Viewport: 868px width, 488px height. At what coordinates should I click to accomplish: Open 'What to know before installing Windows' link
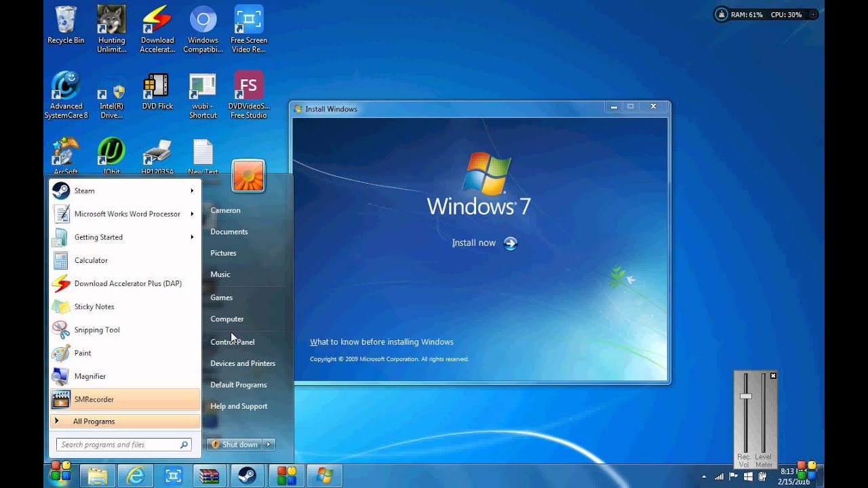382,342
